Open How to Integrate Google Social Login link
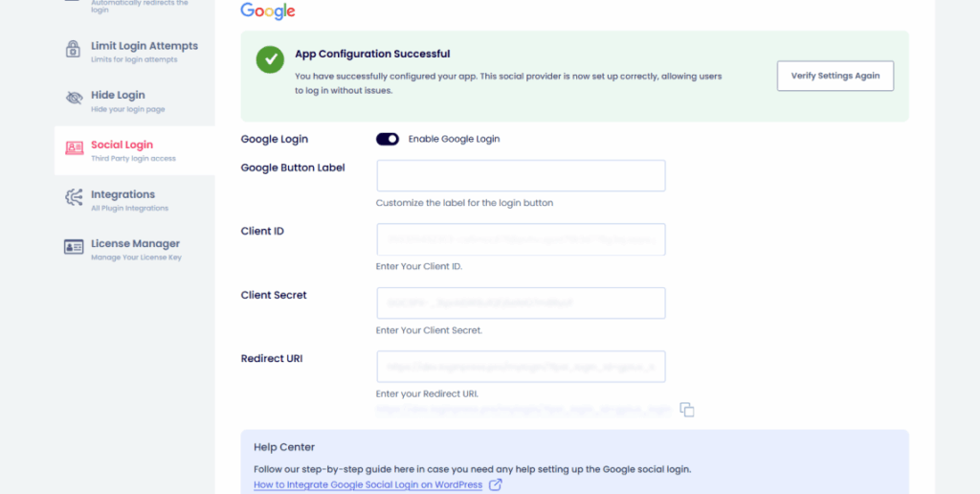The width and height of the screenshot is (980, 494). 368,485
